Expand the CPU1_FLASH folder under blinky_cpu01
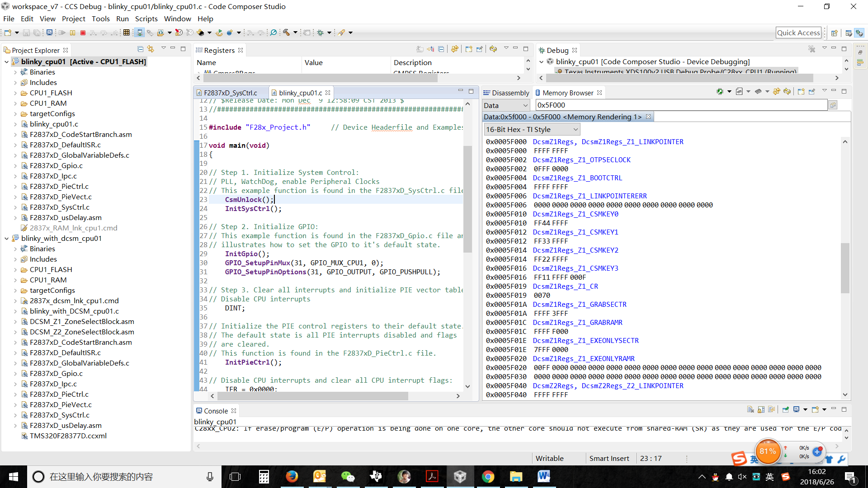868x488 pixels. click(x=15, y=93)
